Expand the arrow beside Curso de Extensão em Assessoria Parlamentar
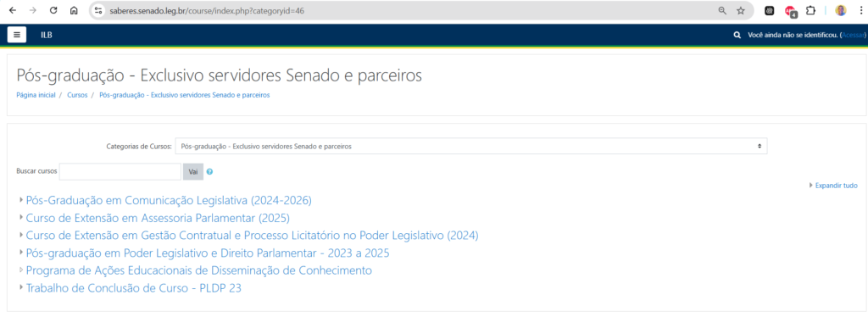The height and width of the screenshot is (317, 868). (21, 218)
